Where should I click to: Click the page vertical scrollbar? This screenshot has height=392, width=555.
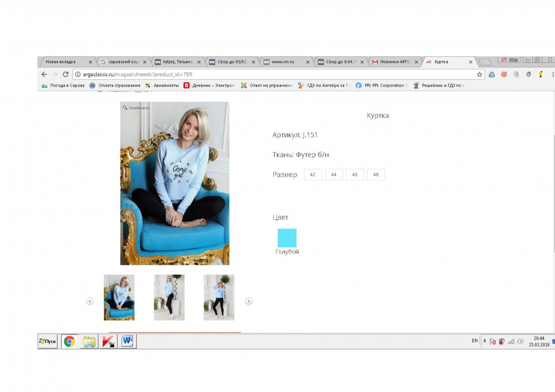553,193
